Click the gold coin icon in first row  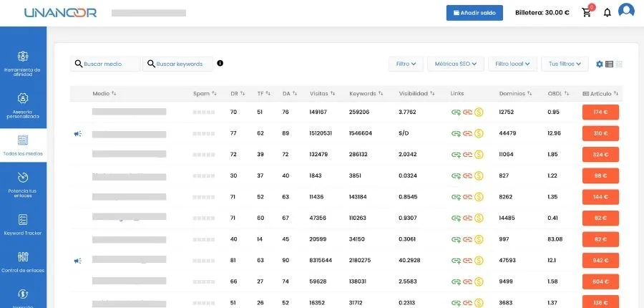(479, 112)
